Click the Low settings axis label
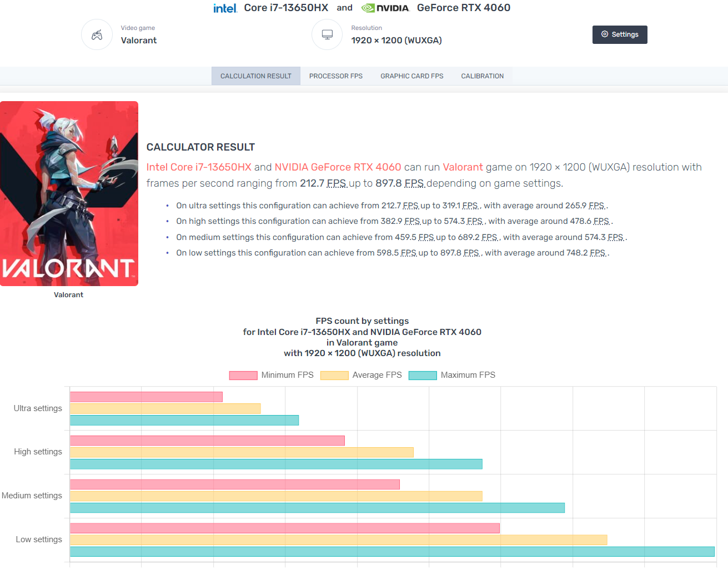728x570 pixels. 39,539
